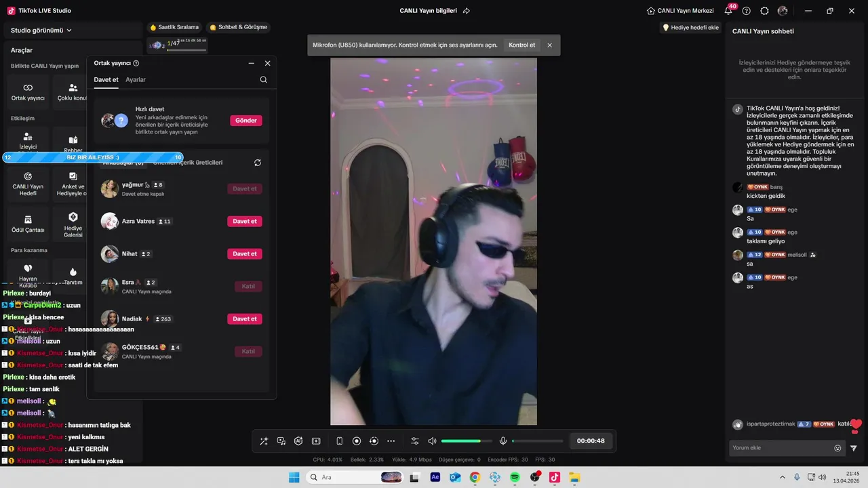Open the Ortak yayıncı co-host tool
Image resolution: width=868 pixels, height=488 pixels.
click(x=28, y=92)
